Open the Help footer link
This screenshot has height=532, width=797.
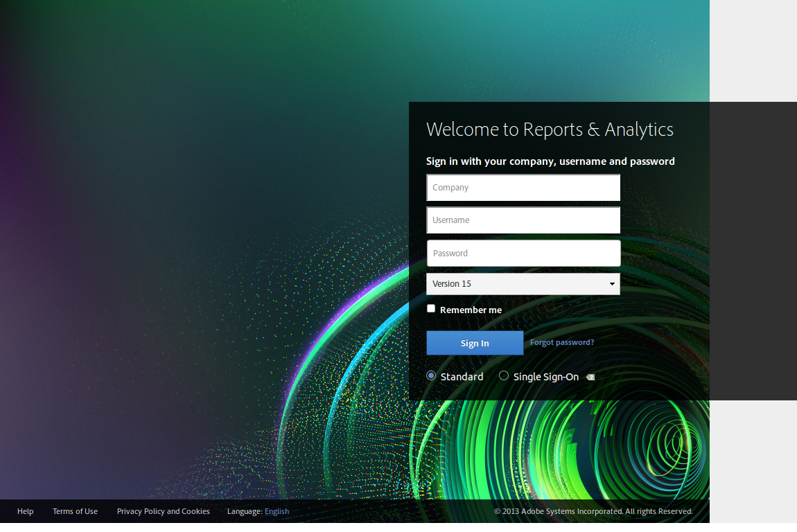[x=26, y=511]
